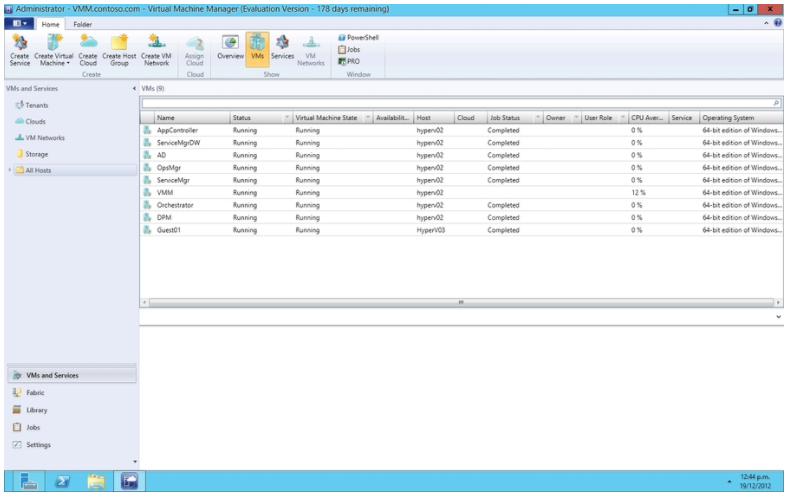Screen dimensions: 786x497
Task: Open the VMs and Services workspace
Action: [72, 375]
